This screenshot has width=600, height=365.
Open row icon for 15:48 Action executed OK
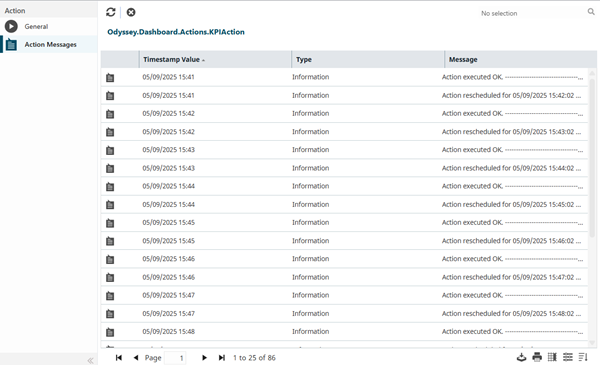point(110,332)
